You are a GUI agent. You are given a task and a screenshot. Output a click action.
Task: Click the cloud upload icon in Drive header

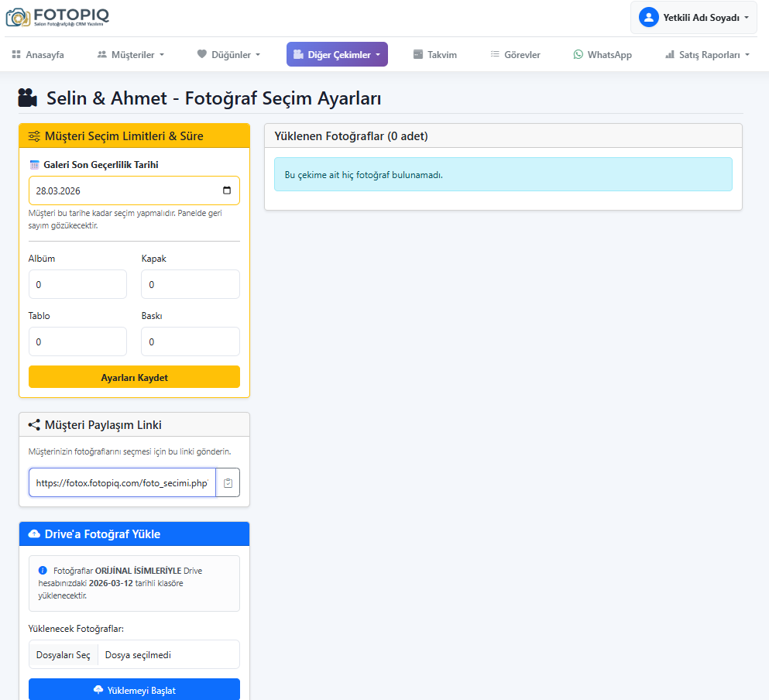tap(34, 534)
